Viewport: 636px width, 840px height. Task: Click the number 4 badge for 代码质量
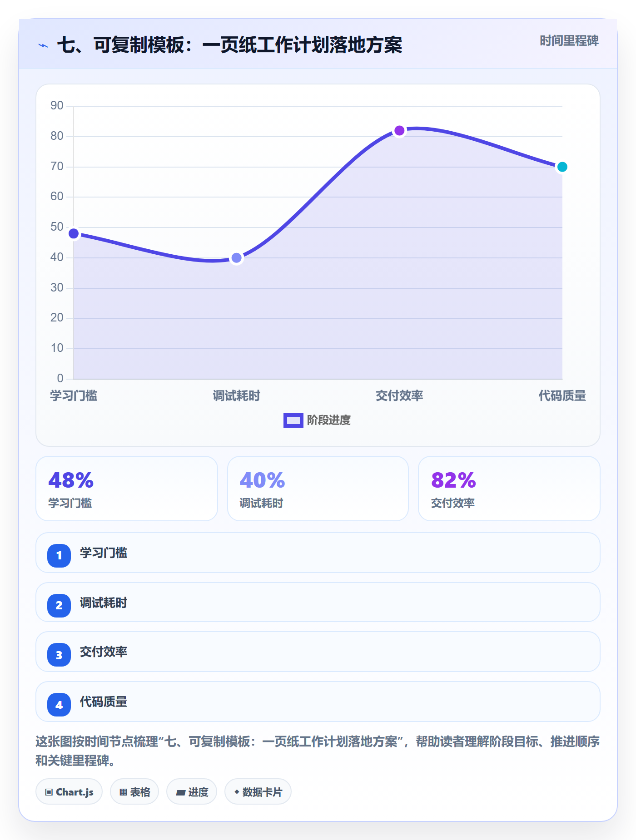(x=59, y=705)
